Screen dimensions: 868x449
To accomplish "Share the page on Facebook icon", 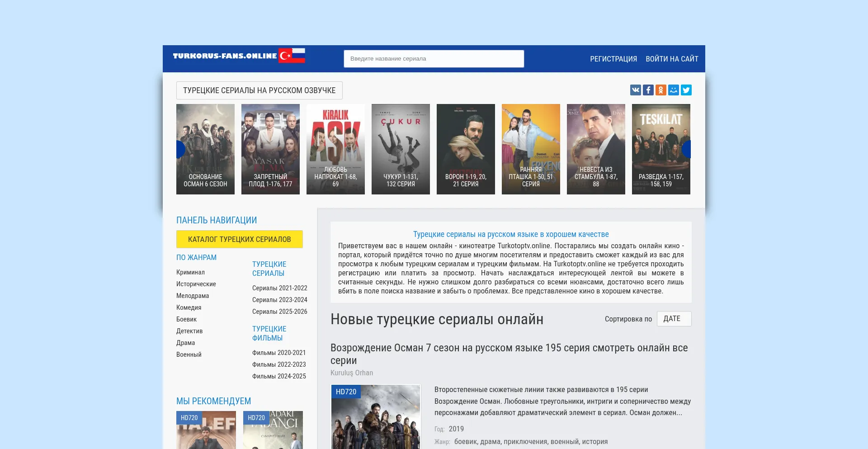I will click(648, 90).
